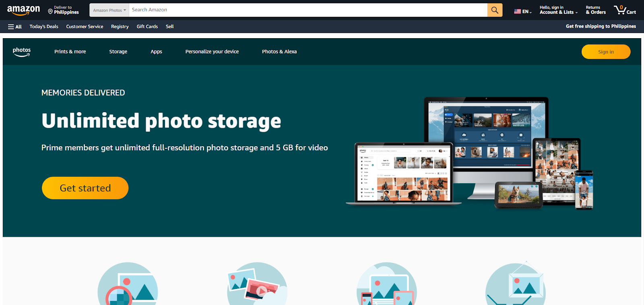644x305 pixels.
Task: Click the yellow Sign in button
Action: coord(606,52)
